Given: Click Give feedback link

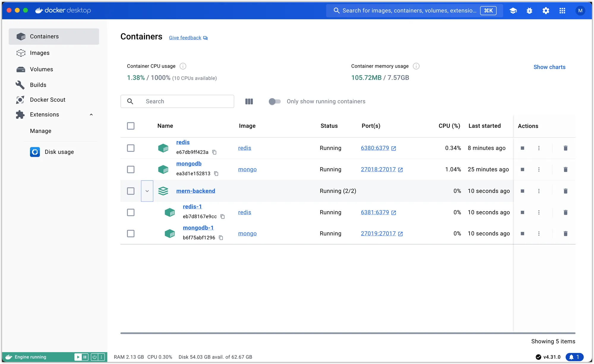Looking at the screenshot, I should click(x=188, y=38).
